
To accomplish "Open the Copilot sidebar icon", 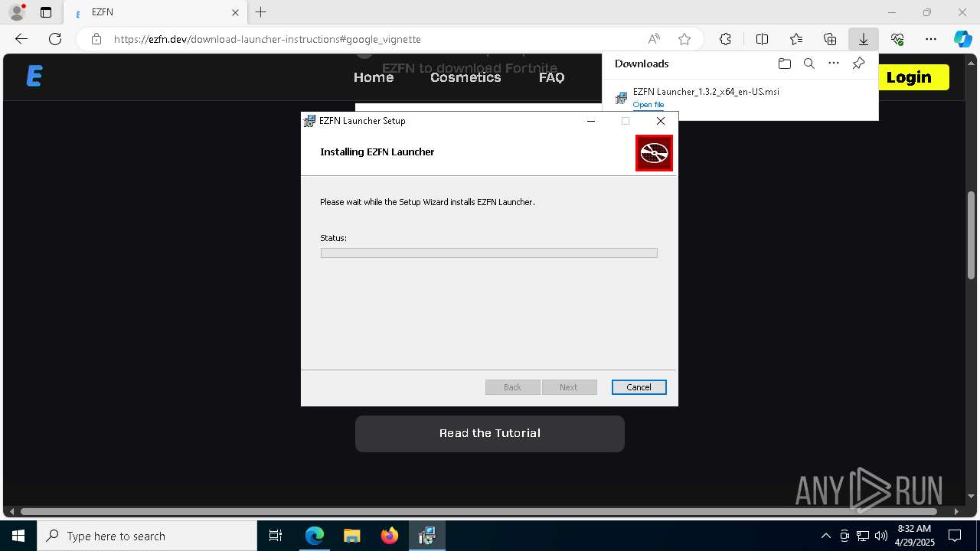I will [963, 39].
